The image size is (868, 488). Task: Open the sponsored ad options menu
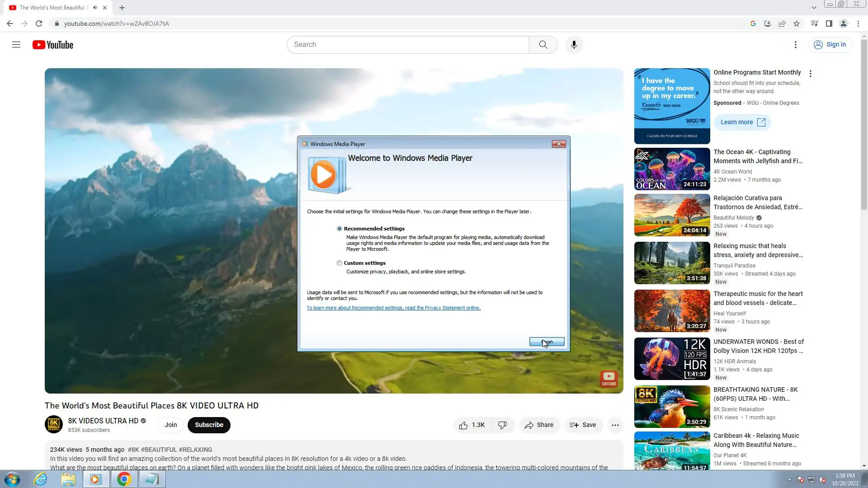(x=810, y=74)
